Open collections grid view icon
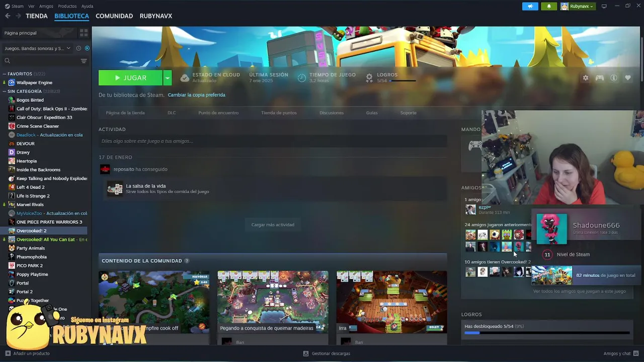The height and width of the screenshot is (362, 644). click(84, 33)
